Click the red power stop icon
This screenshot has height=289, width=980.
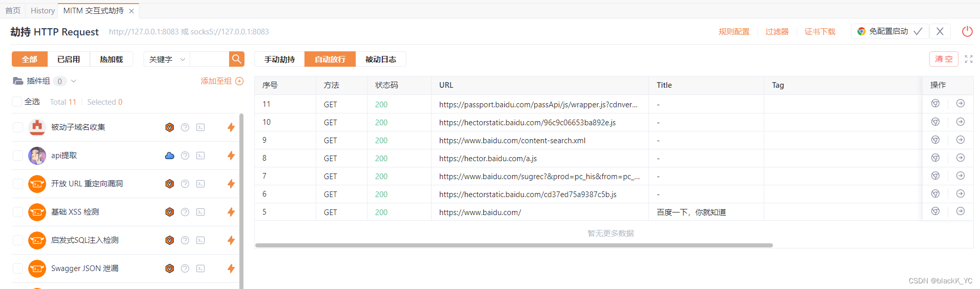point(967,31)
